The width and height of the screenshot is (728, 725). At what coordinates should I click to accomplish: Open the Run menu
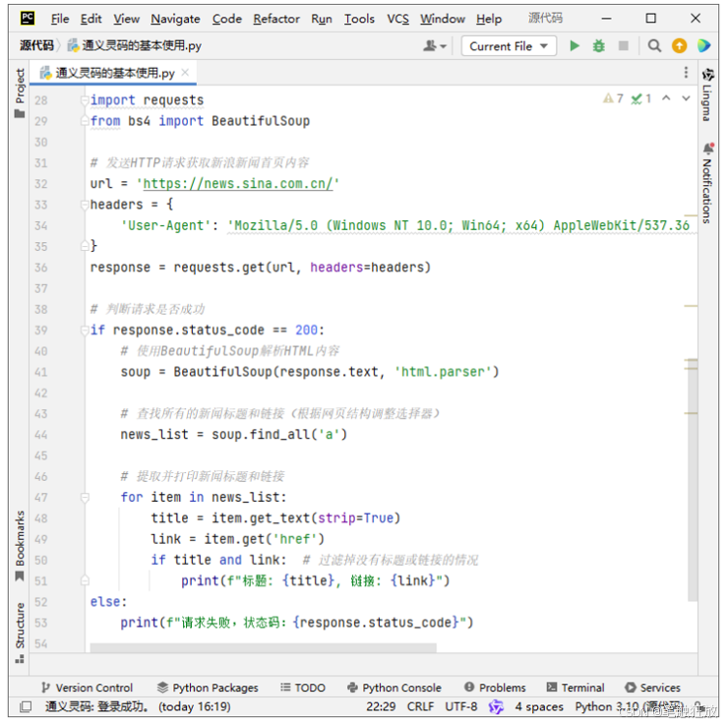[322, 19]
